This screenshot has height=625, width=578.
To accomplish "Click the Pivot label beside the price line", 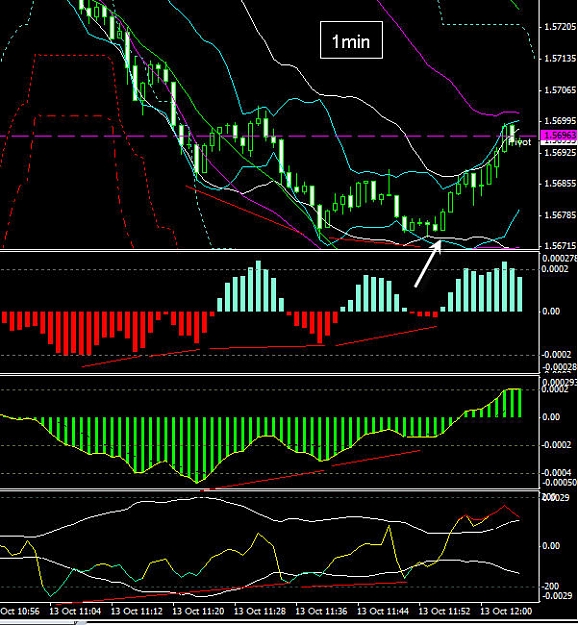I will (520, 142).
